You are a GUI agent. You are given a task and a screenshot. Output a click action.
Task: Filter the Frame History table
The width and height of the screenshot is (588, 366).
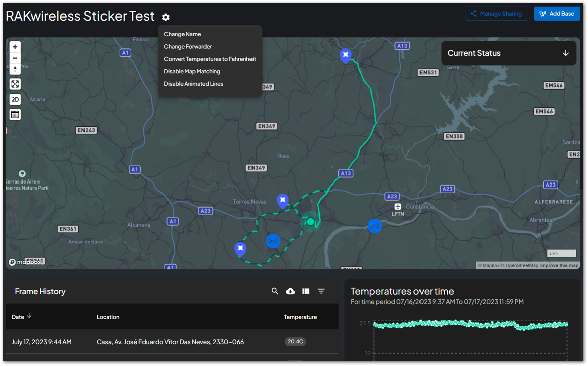(x=321, y=291)
